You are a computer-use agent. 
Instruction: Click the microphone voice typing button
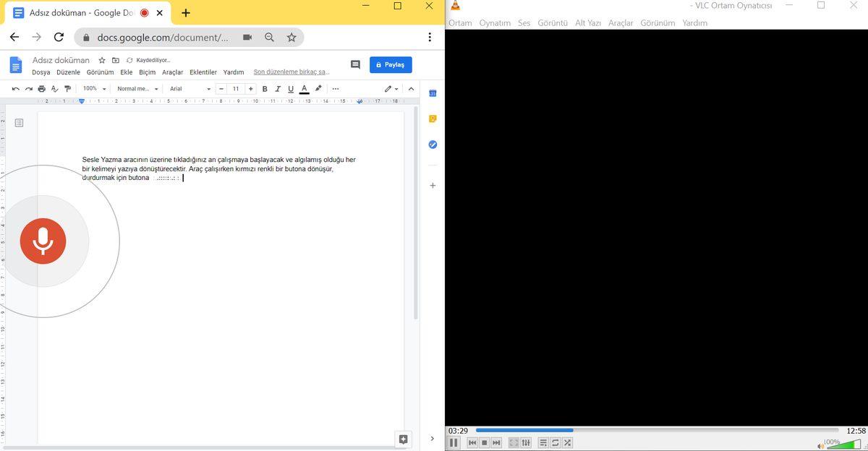(43, 241)
